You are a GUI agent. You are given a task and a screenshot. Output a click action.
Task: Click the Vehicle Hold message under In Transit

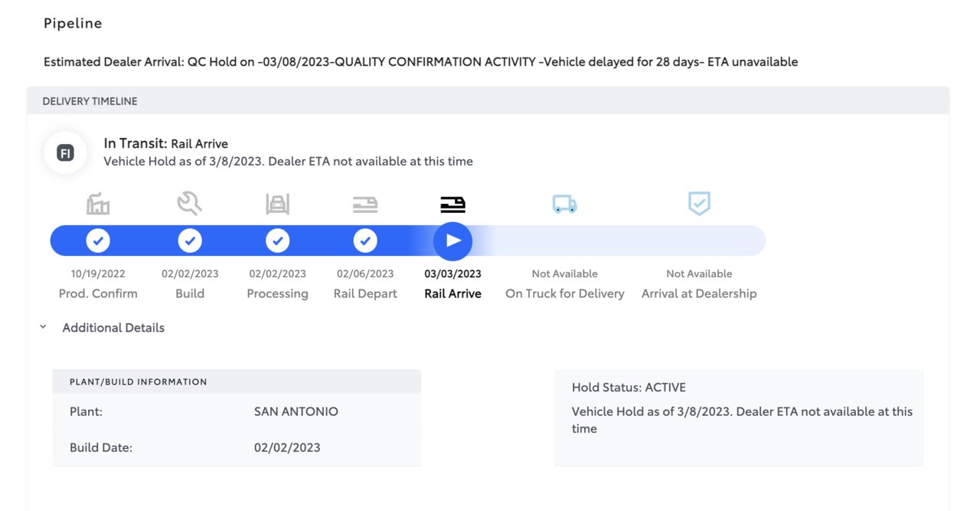(x=288, y=162)
